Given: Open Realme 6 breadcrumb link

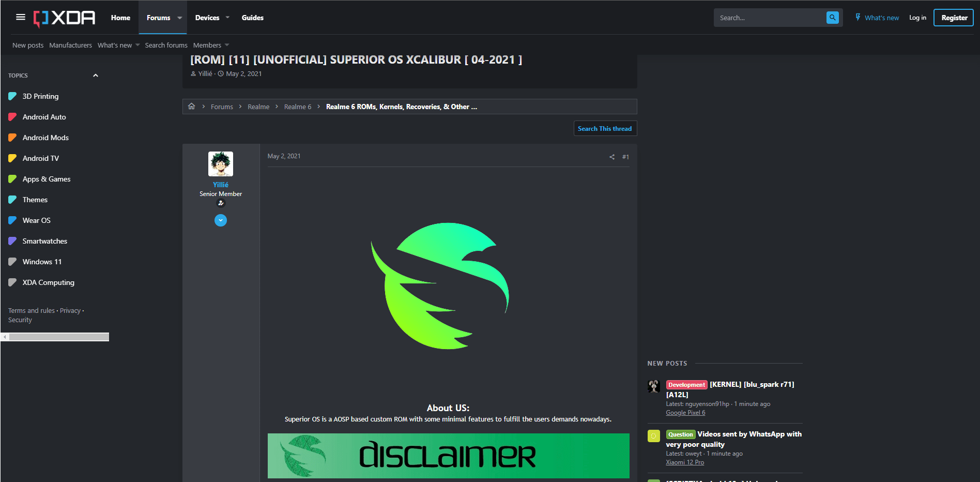Looking at the screenshot, I should tap(298, 107).
